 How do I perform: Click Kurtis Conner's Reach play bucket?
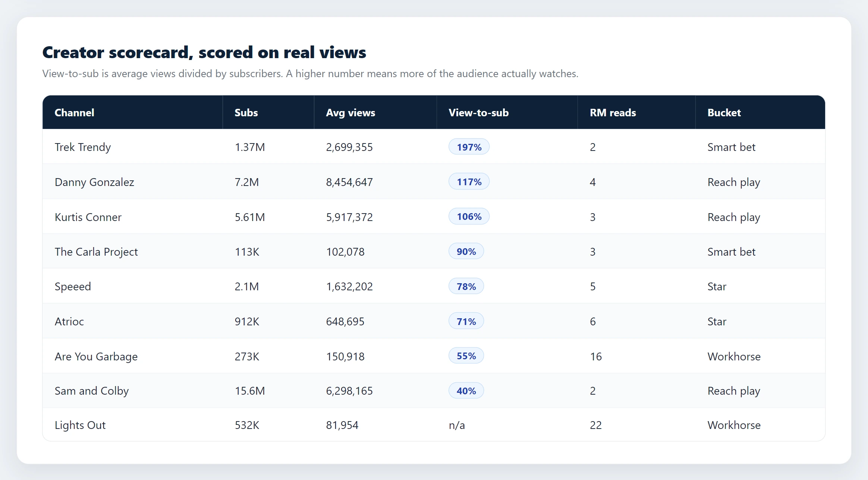pyautogui.click(x=734, y=217)
